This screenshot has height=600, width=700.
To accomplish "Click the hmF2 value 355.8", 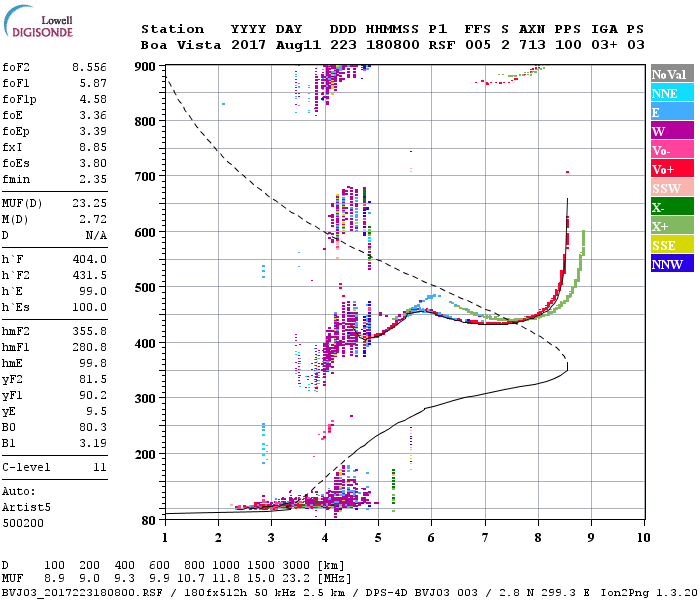I will pyautogui.click(x=89, y=331).
